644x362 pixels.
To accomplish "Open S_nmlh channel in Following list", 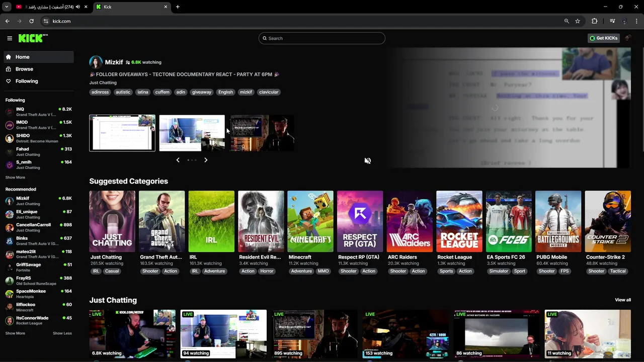I will (x=39, y=164).
